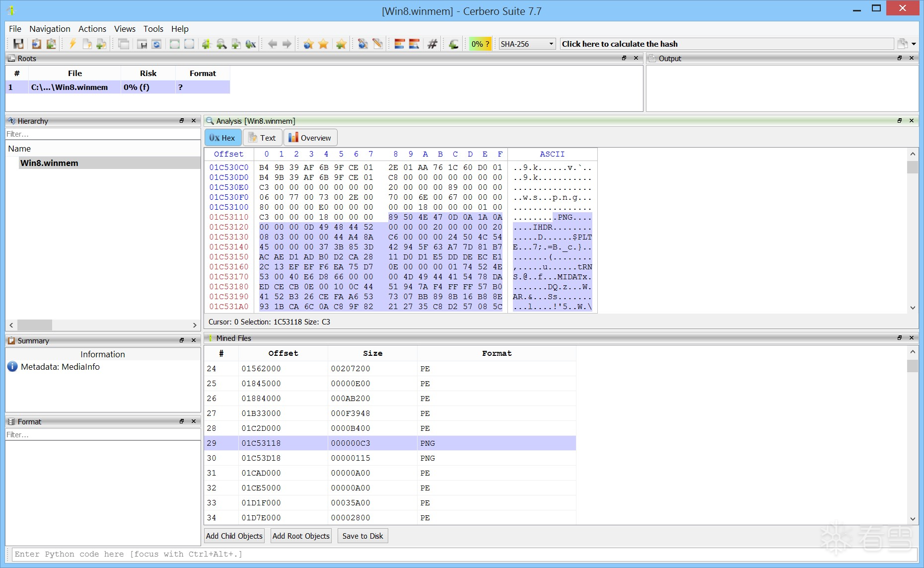924x568 pixels.
Task: Click the 0% risk indicator
Action: tap(480, 44)
